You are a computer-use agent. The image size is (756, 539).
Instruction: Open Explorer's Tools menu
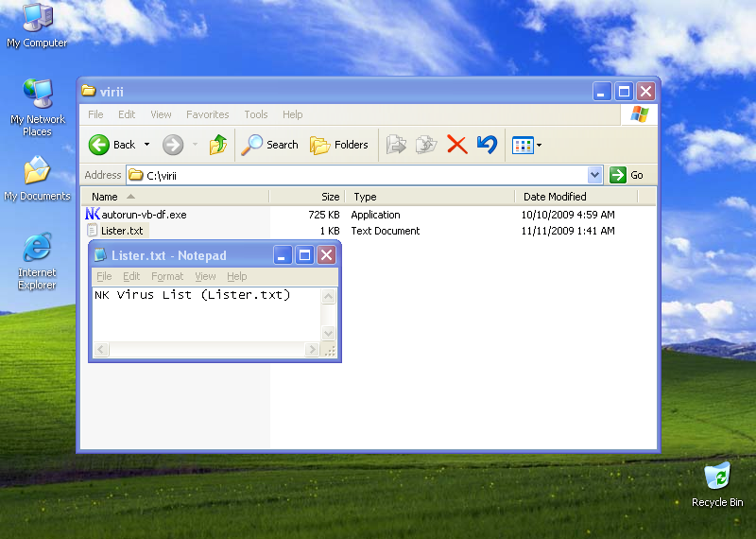point(256,114)
